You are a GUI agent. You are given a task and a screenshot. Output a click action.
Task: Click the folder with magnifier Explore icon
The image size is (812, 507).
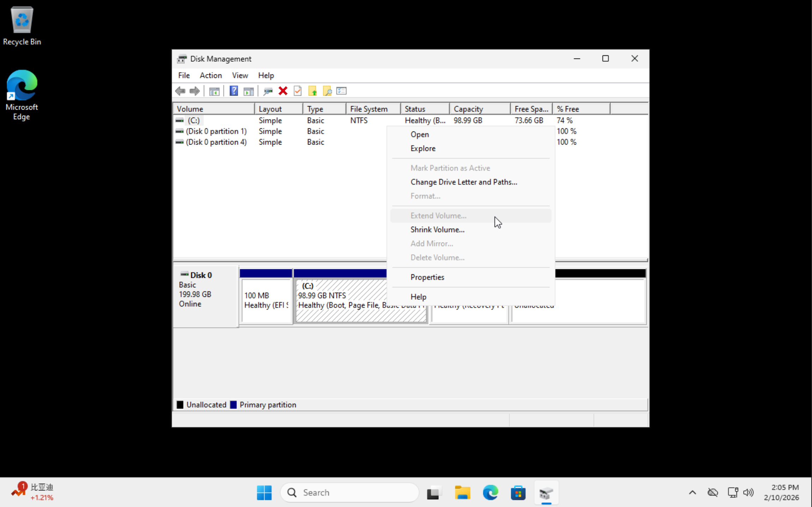(x=327, y=91)
